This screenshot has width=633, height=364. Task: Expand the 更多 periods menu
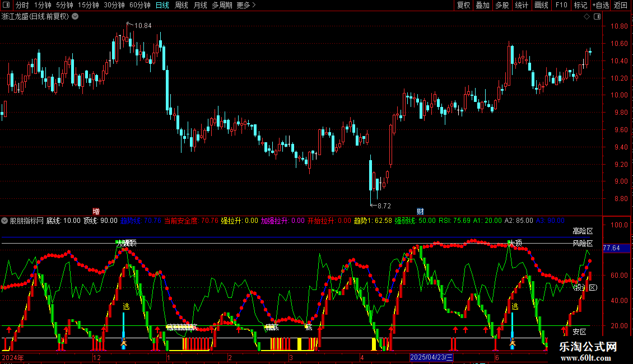pos(246,5)
